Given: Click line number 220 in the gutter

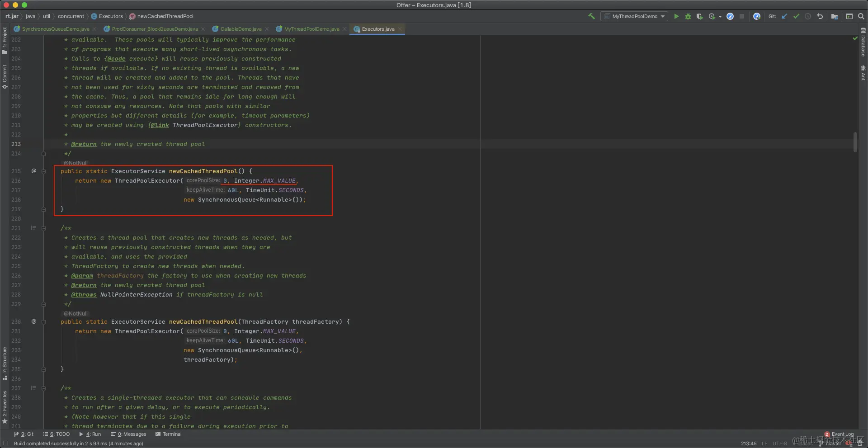Looking at the screenshot, I should click(16, 219).
